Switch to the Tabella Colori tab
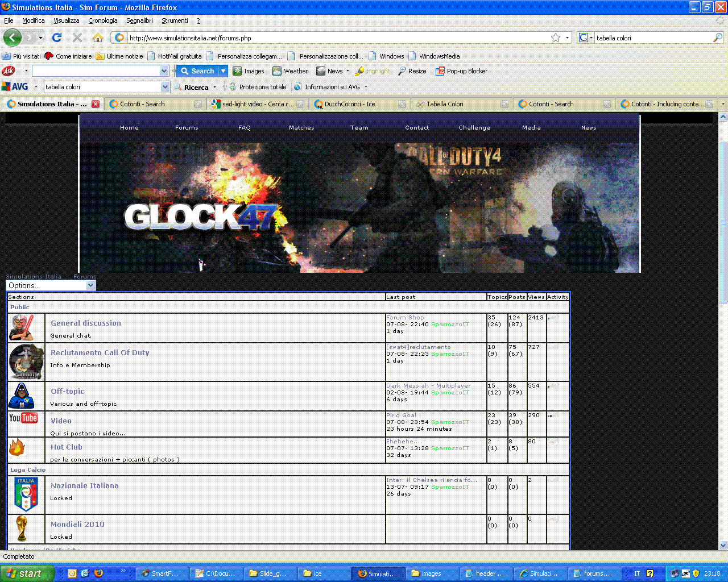This screenshot has width=728, height=582. coord(445,104)
